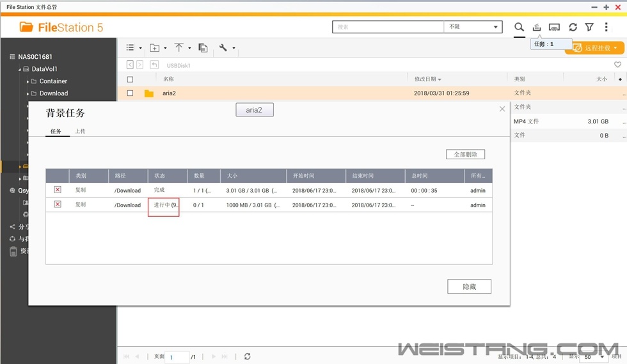Open the network media player icon
The image size is (627, 364).
pos(554,27)
